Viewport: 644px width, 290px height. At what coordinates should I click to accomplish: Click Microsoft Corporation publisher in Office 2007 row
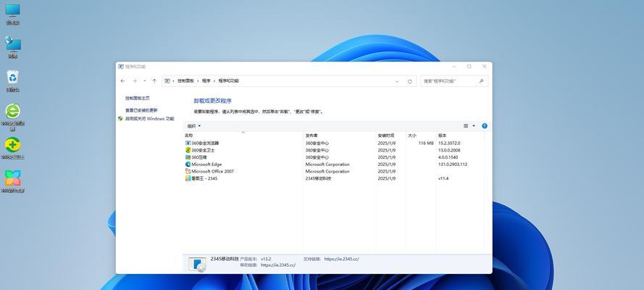[x=327, y=171]
